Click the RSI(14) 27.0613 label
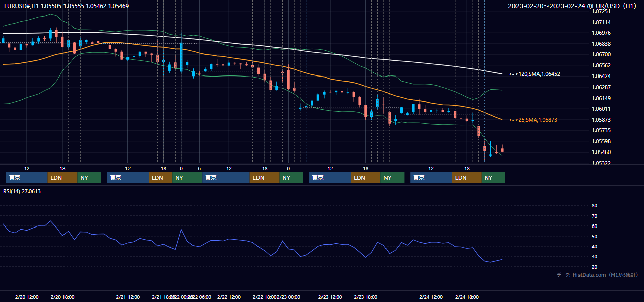The image size is (644, 302). click(22, 191)
